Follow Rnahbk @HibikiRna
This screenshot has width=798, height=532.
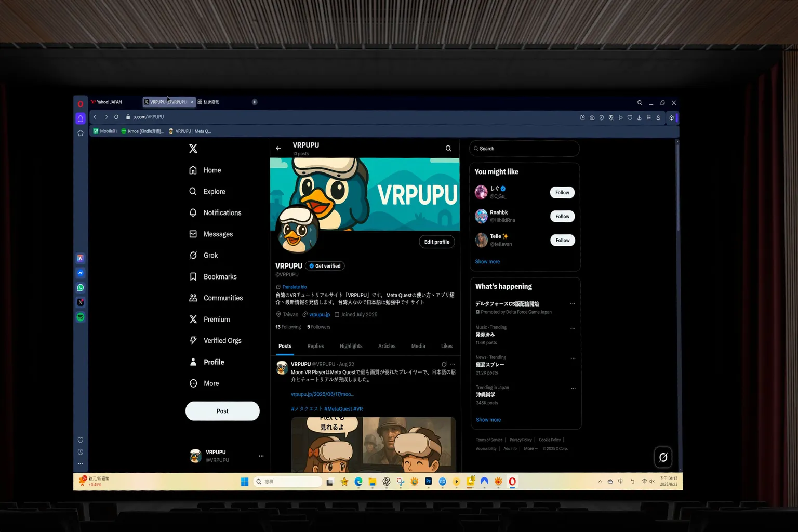click(x=563, y=217)
